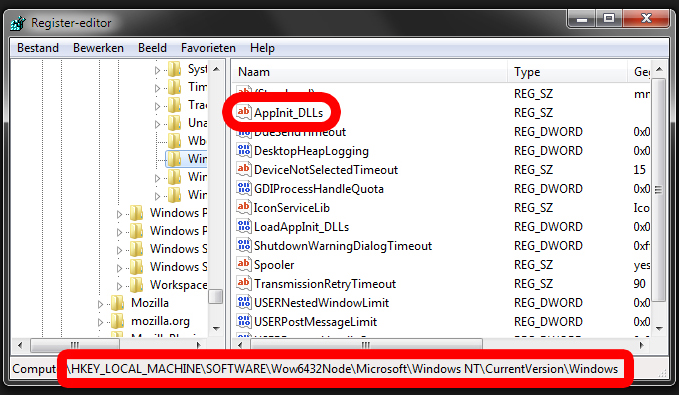Select the LoadAppInit_DLLs value name
Image resolution: width=679 pixels, height=395 pixels.
click(301, 227)
